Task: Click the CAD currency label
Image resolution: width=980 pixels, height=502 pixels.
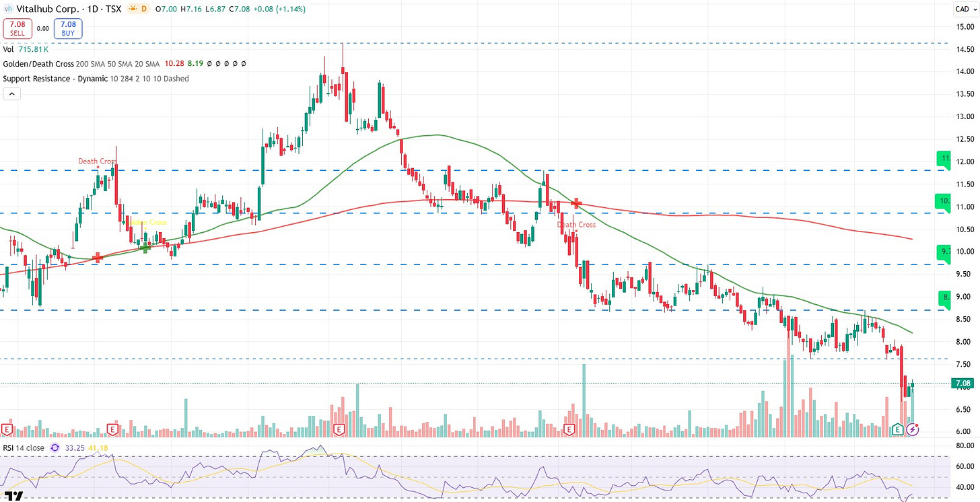Action: tap(963, 9)
